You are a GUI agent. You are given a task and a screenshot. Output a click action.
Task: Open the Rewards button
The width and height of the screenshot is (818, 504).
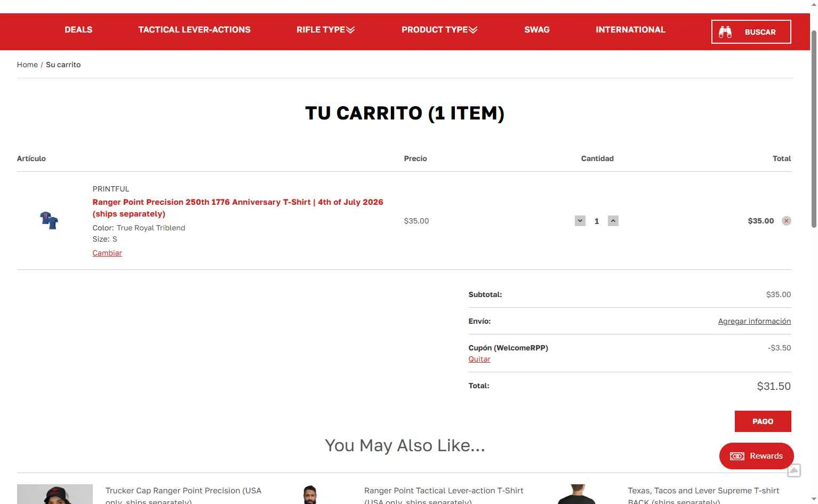click(757, 456)
